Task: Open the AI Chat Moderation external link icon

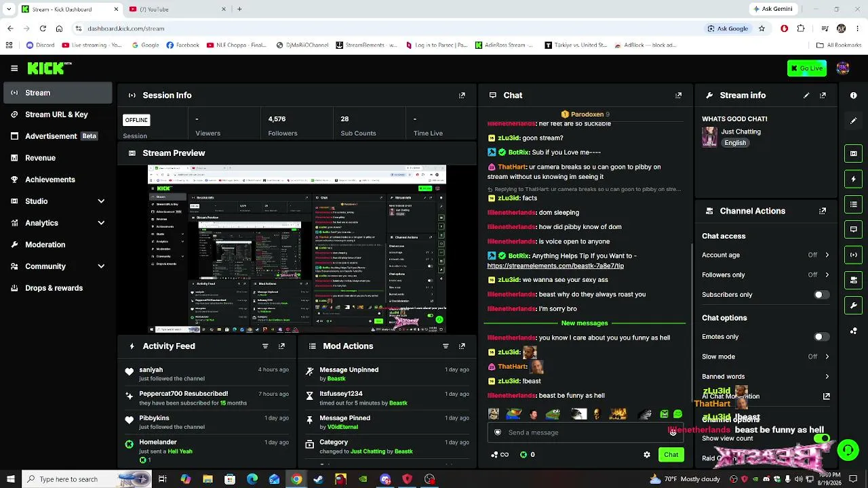Action: [x=826, y=396]
